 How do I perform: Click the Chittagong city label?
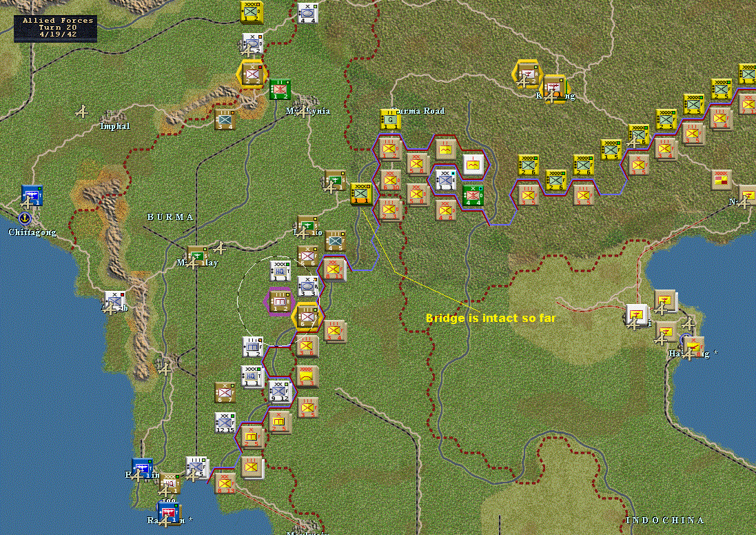tap(32, 232)
